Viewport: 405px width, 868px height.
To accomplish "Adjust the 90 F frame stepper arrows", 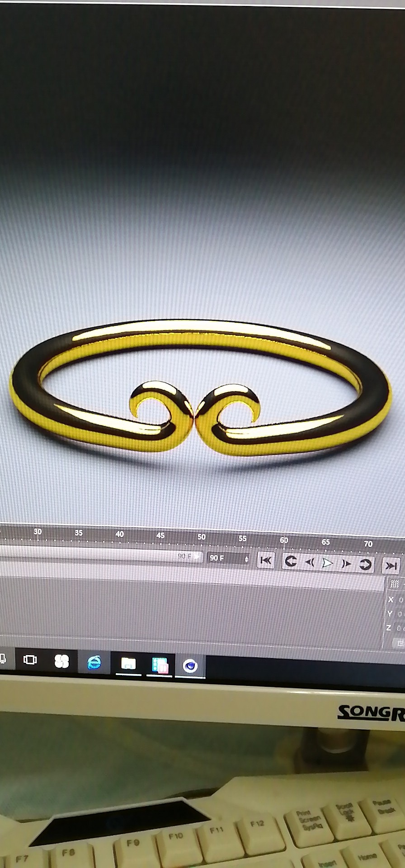I will pyautogui.click(x=246, y=559).
